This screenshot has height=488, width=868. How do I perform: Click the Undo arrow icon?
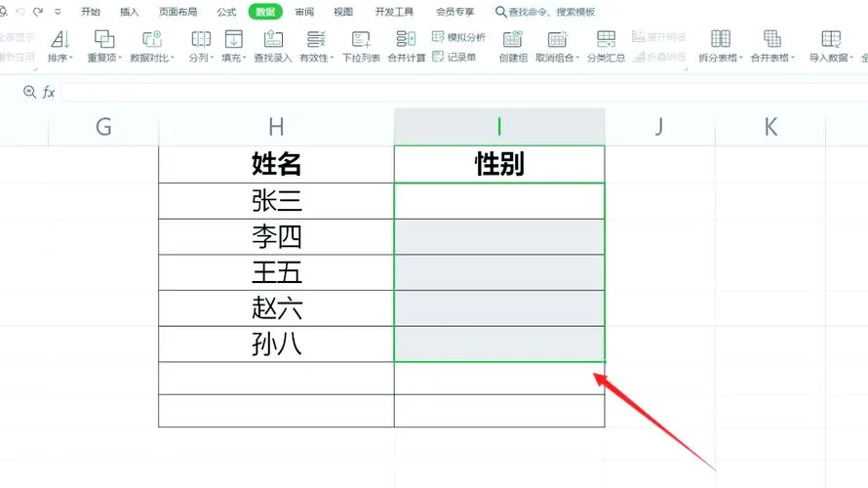(x=20, y=11)
